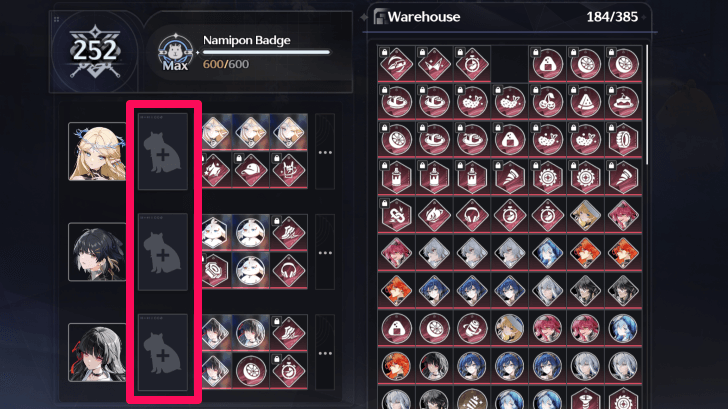Select the blonde elf character portrait
Viewport: 728px width, 409px height.
pyautogui.click(x=97, y=151)
